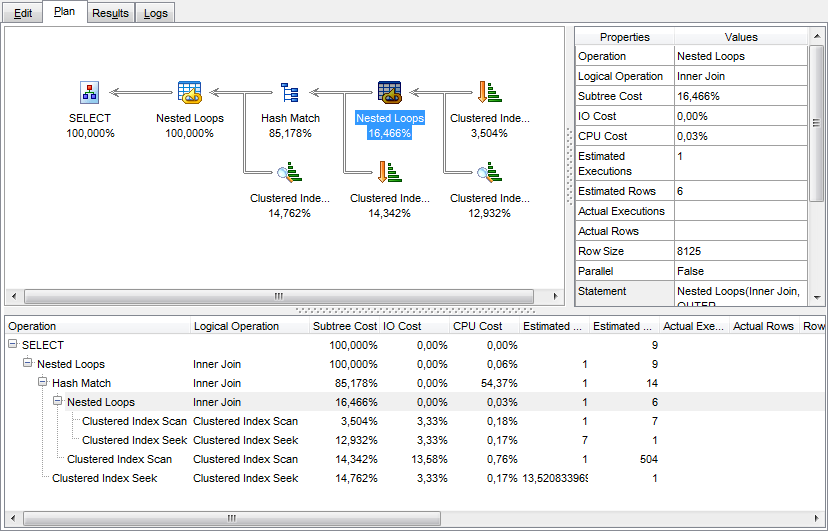This screenshot has width=828, height=531.
Task: Click the Clustered Index 3,504% scan icon
Action: (489, 92)
